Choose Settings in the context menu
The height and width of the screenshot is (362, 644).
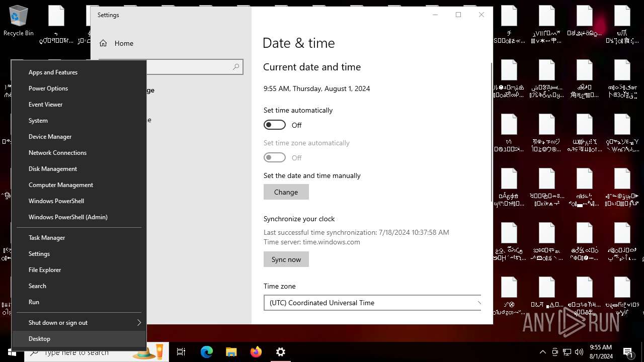click(79, 254)
